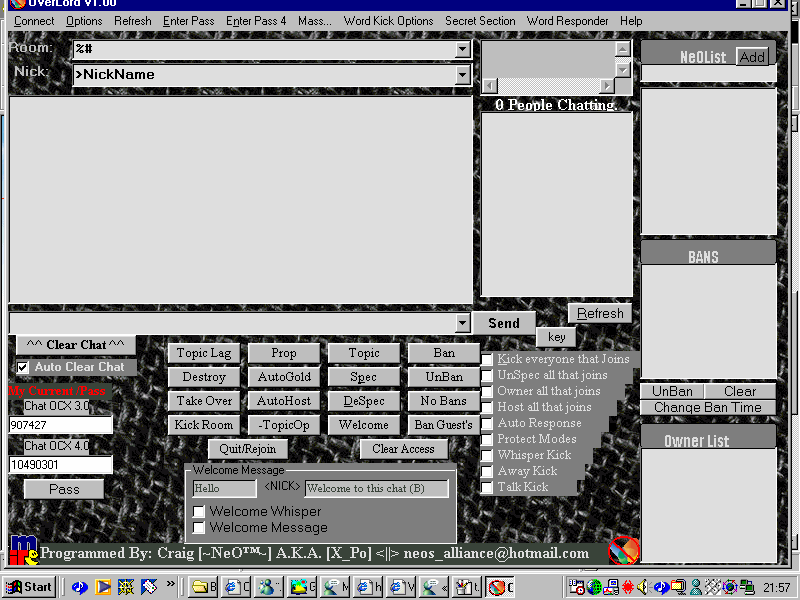Click the Welcome to this chat (B) field
This screenshot has height=600, width=800.
[377, 488]
